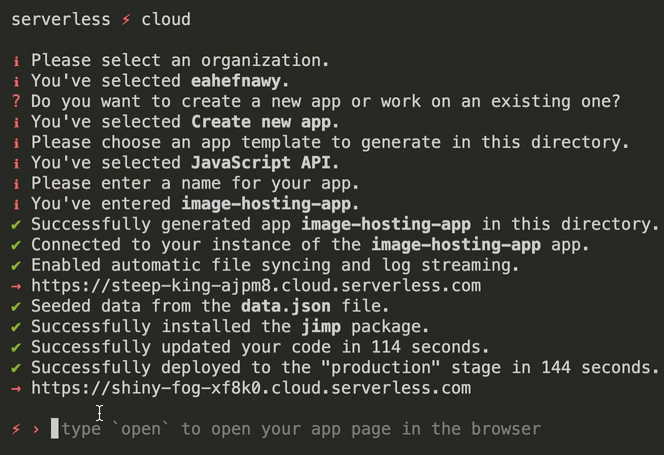The image size is (664, 455).
Task: Click the checkmark beside 'Successfully updated your code'
Action: (x=16, y=347)
